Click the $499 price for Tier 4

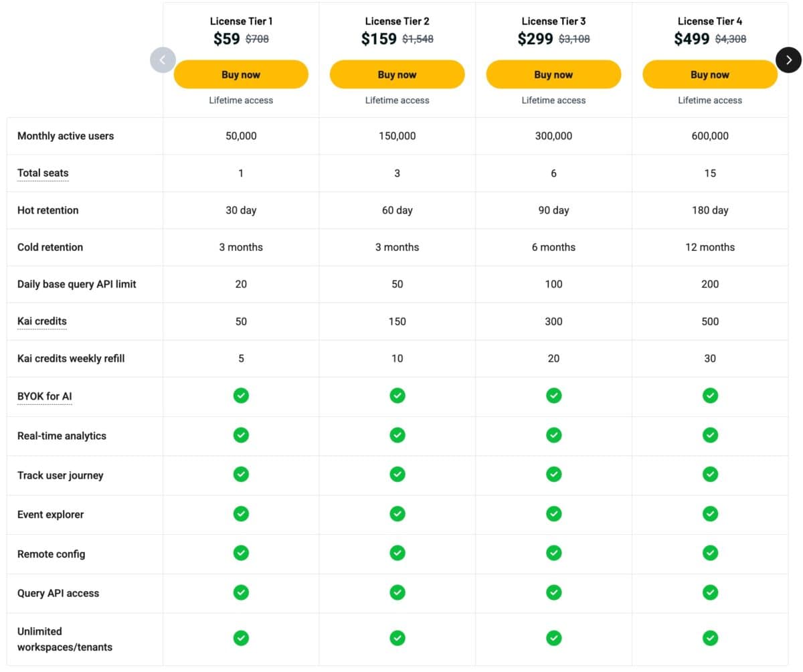pos(691,39)
